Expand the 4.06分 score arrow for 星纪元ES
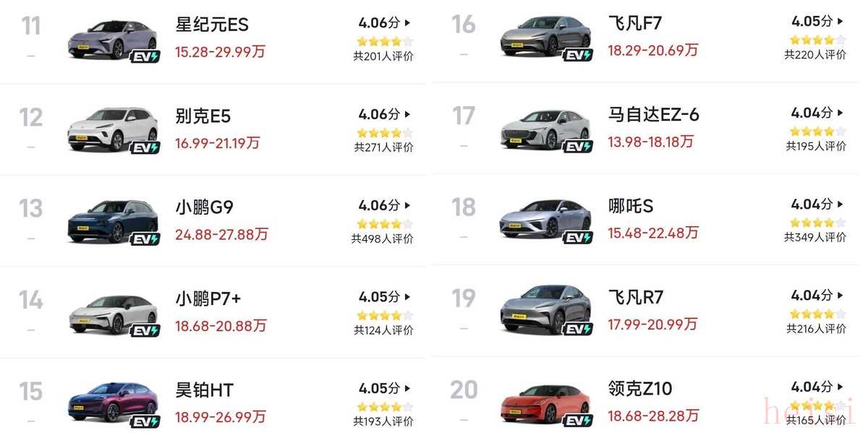 408,23
